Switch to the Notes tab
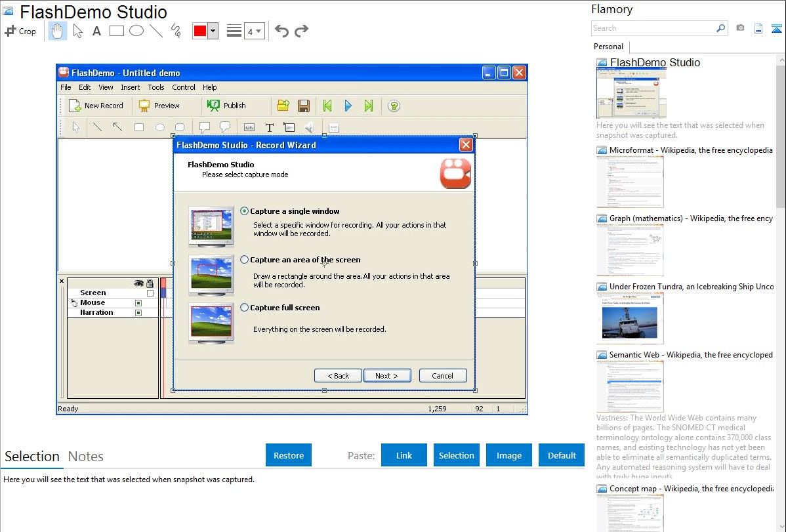This screenshot has height=532, width=786. tap(86, 457)
